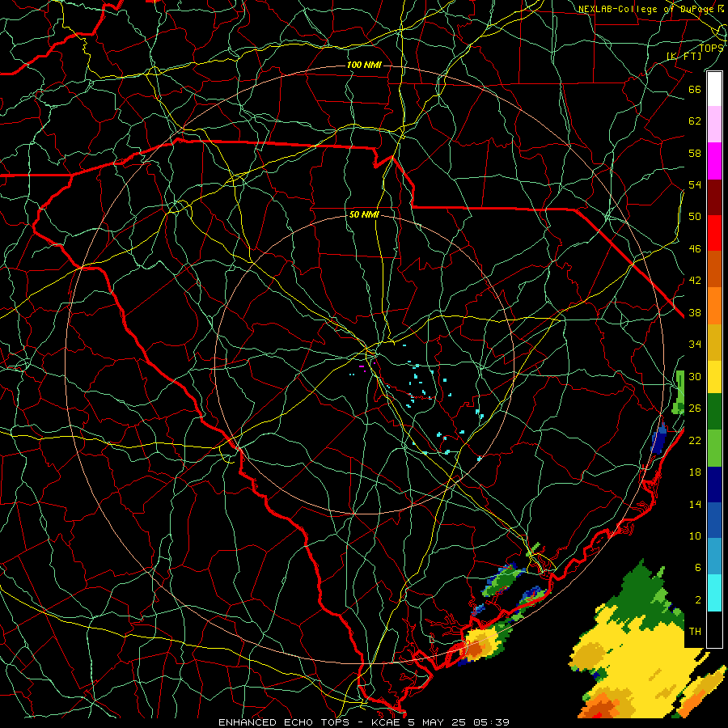Click the 100 NMI range ring label

click(364, 65)
